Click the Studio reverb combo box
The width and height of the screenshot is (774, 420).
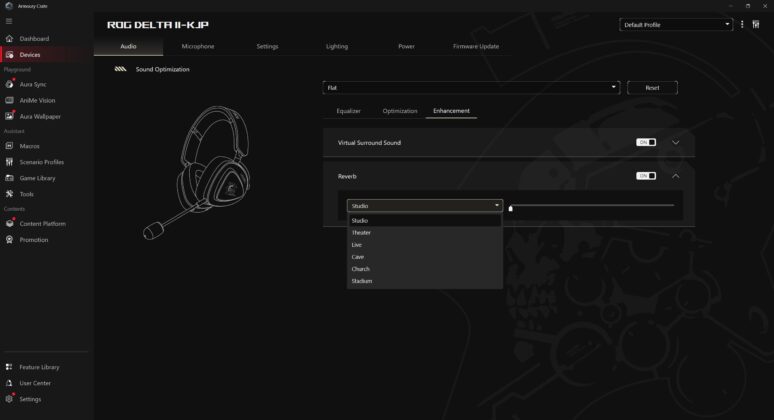click(x=425, y=206)
